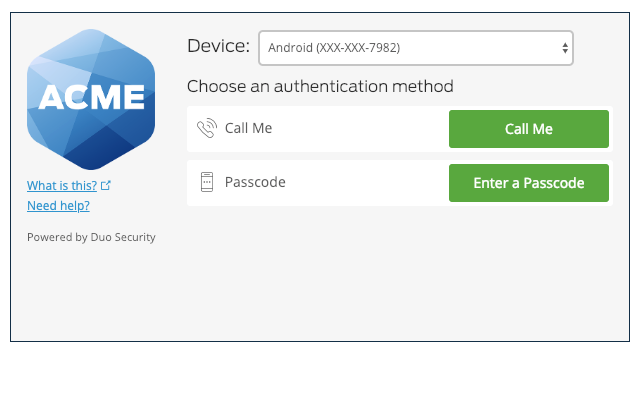Open the Need help? link
This screenshot has height=400, width=640.
(58, 206)
